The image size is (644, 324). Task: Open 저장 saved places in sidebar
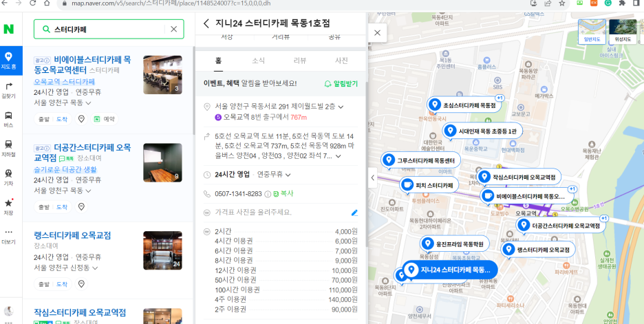(x=9, y=207)
